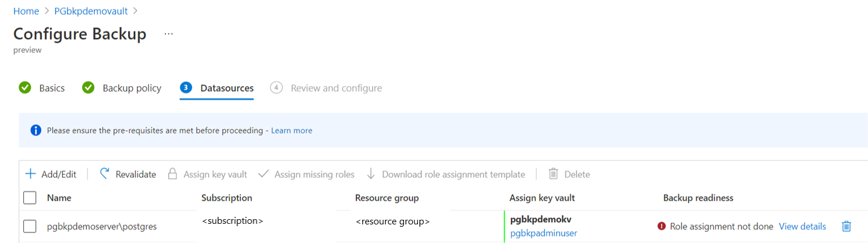Toggle the select-all checkbox in Name header
The image size is (868, 243).
tap(30, 198)
